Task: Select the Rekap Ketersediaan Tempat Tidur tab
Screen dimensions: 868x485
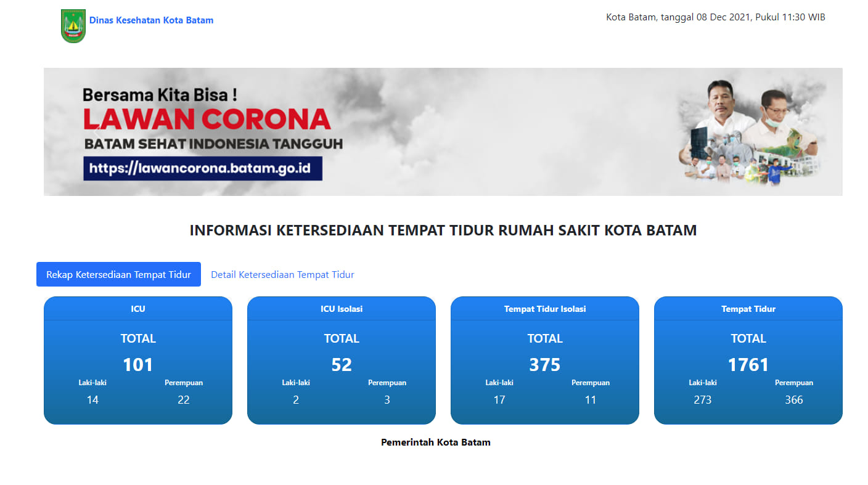Action: (118, 274)
